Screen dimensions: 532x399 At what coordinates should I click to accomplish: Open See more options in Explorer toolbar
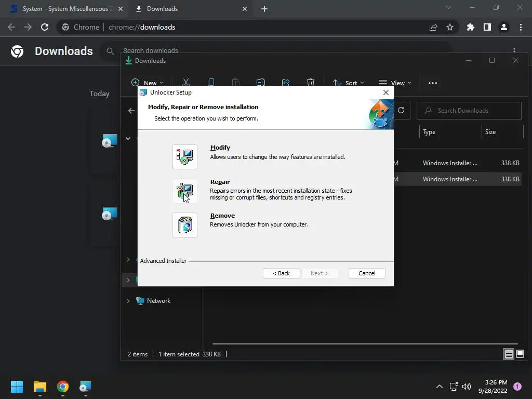pyautogui.click(x=433, y=83)
